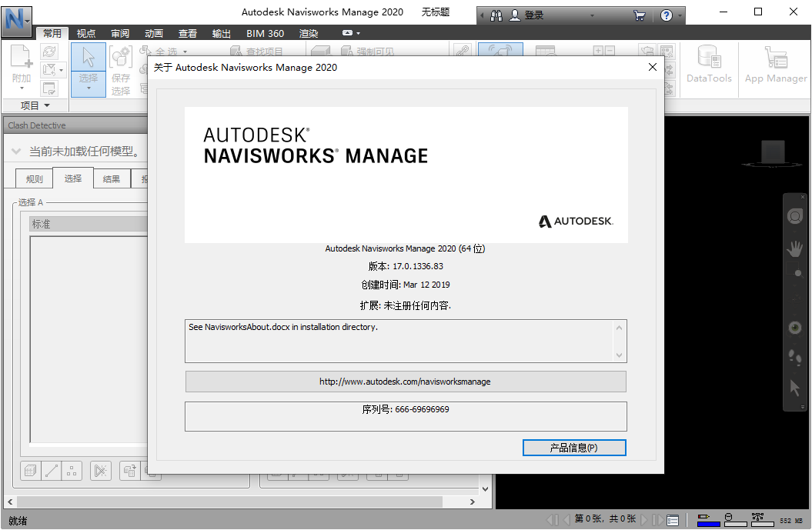Select the Walk tool on the navigation bar

[795, 356]
